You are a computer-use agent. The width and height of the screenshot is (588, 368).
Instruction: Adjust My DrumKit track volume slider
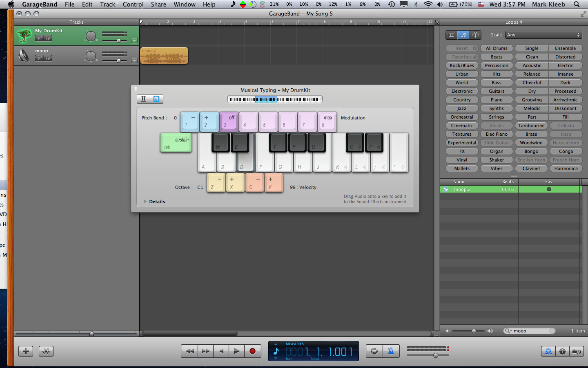118,40
